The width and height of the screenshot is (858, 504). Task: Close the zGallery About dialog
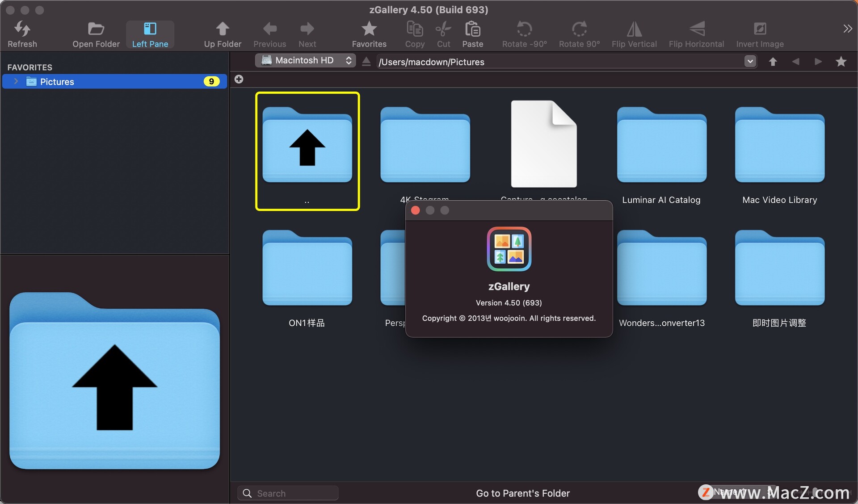(416, 210)
